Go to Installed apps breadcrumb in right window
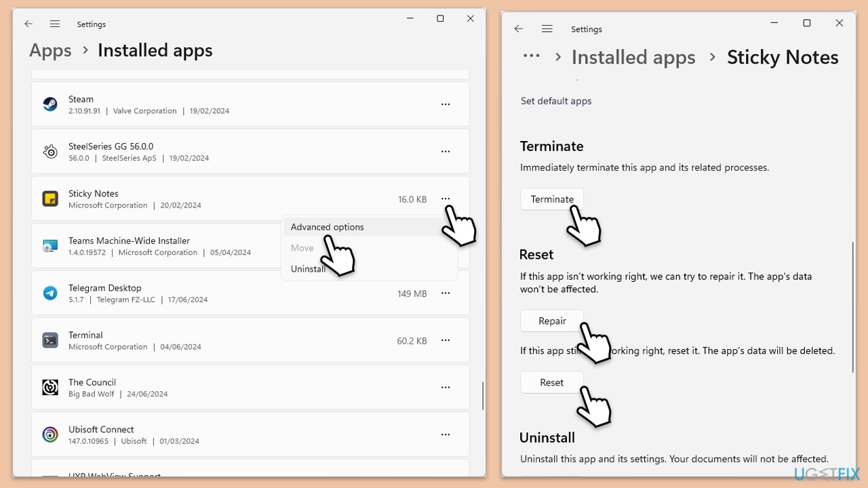The height and width of the screenshot is (488, 868). [x=633, y=58]
